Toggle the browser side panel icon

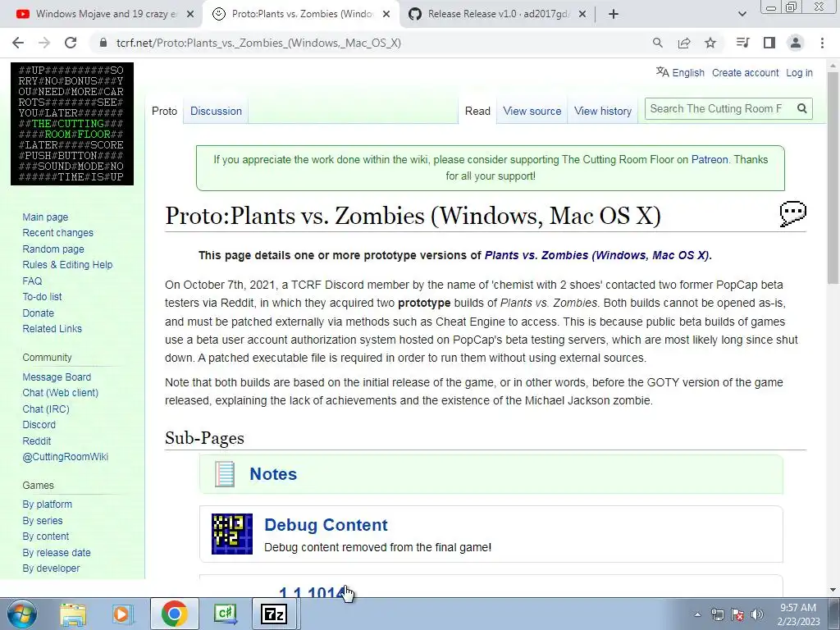[769, 43]
